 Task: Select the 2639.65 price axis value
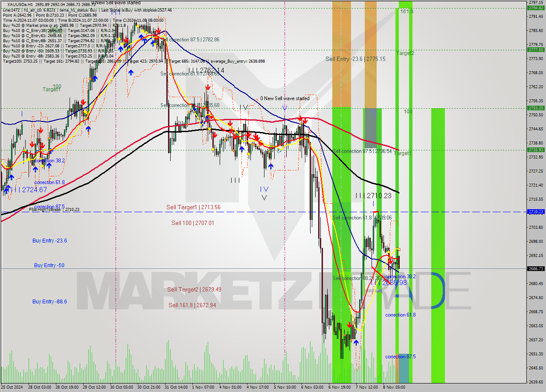536,382
